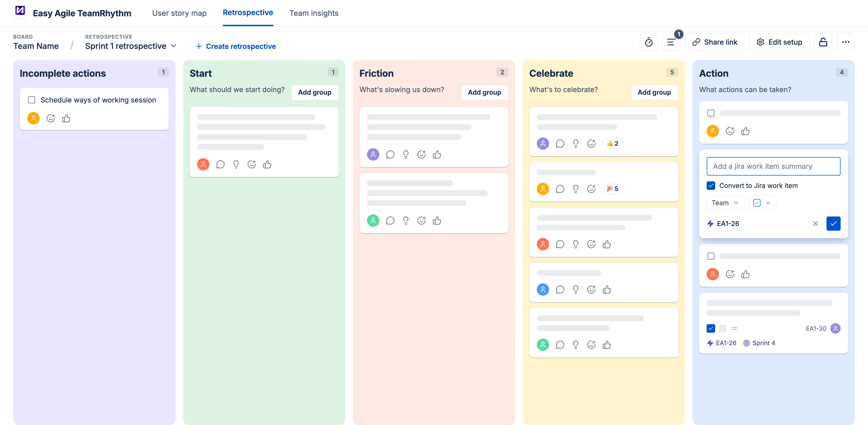Image resolution: width=868 pixels, height=425 pixels.
Task: Click the blue avatar on fourth Celebrate card
Action: [x=543, y=289]
